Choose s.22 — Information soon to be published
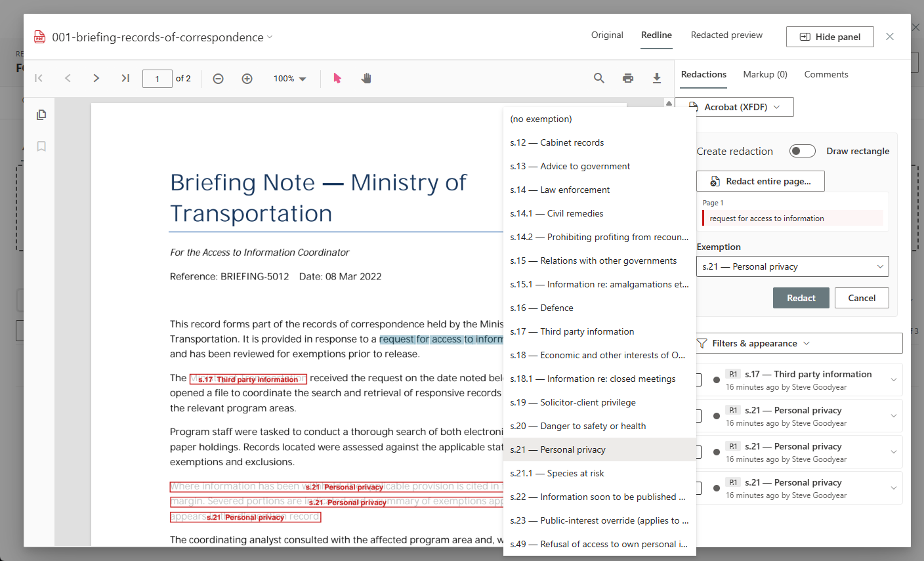 pos(600,497)
